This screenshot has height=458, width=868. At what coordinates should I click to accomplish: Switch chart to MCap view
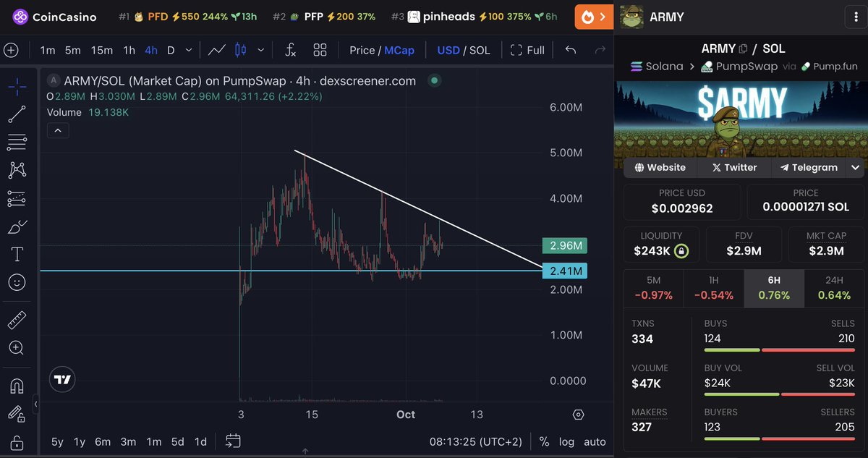(399, 50)
